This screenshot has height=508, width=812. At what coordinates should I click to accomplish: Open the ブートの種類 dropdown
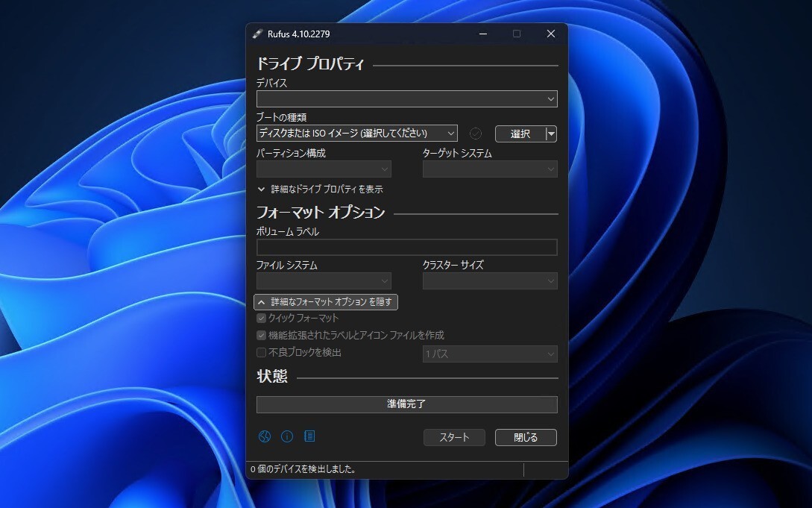point(357,134)
